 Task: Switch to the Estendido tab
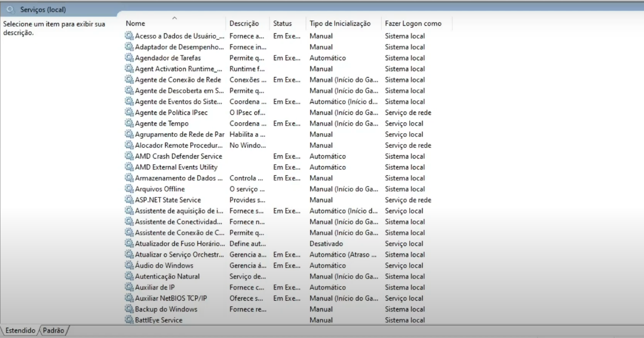[20, 330]
